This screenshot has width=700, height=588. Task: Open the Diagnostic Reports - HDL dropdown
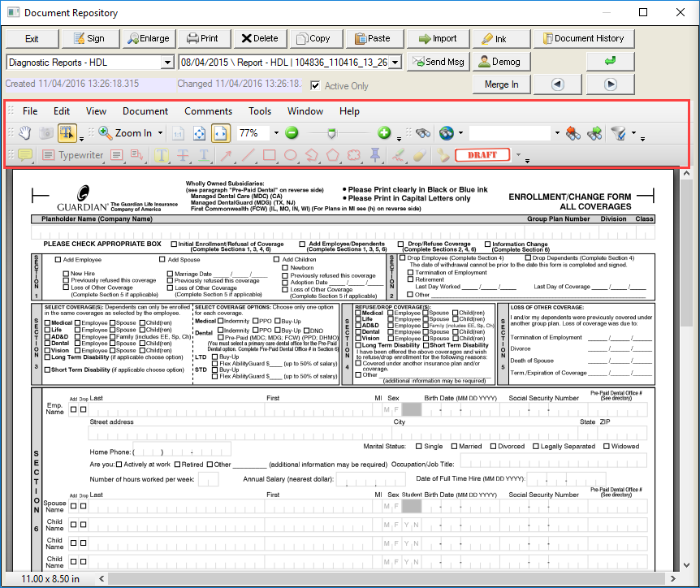click(x=166, y=62)
